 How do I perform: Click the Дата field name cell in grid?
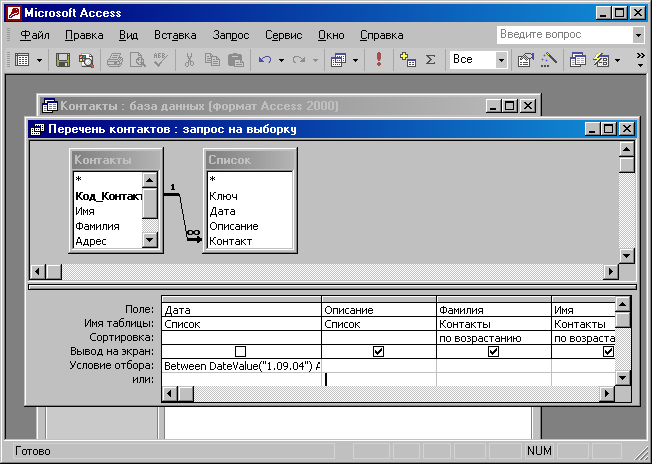(x=242, y=310)
